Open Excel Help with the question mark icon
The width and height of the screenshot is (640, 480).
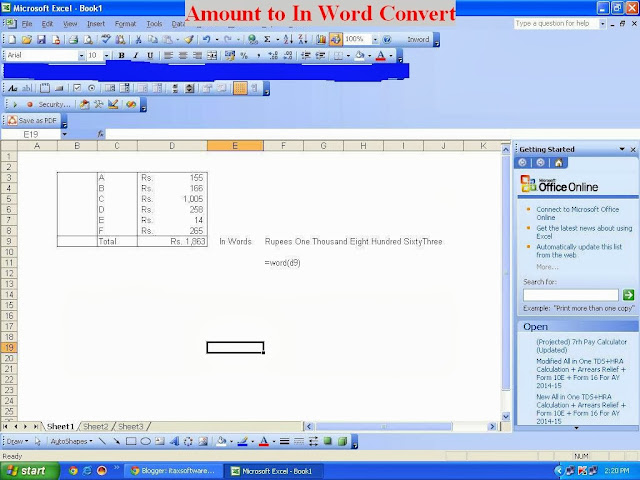tap(387, 39)
